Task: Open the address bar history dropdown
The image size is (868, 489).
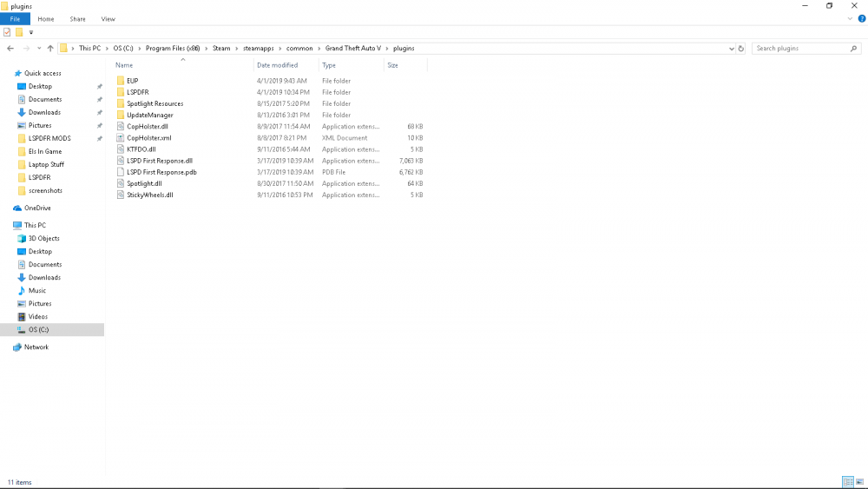Action: tap(731, 48)
